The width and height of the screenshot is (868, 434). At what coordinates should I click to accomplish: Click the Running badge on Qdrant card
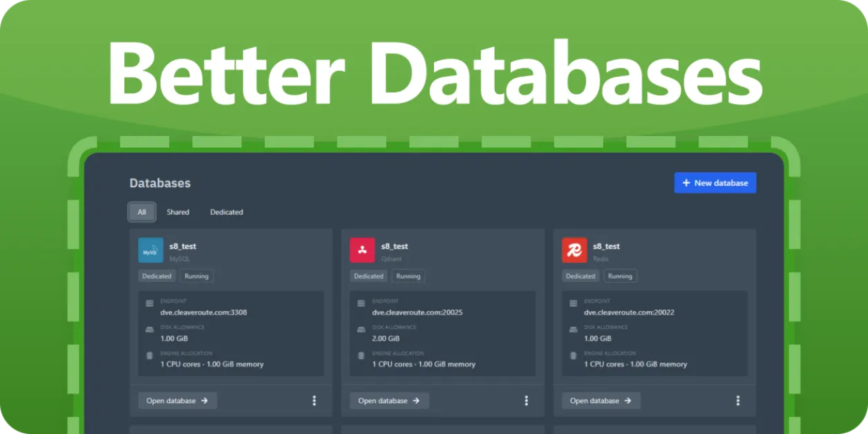click(x=408, y=276)
